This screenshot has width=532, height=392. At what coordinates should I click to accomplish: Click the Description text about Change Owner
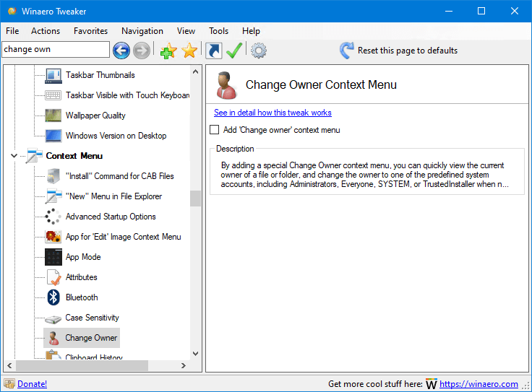pos(365,175)
